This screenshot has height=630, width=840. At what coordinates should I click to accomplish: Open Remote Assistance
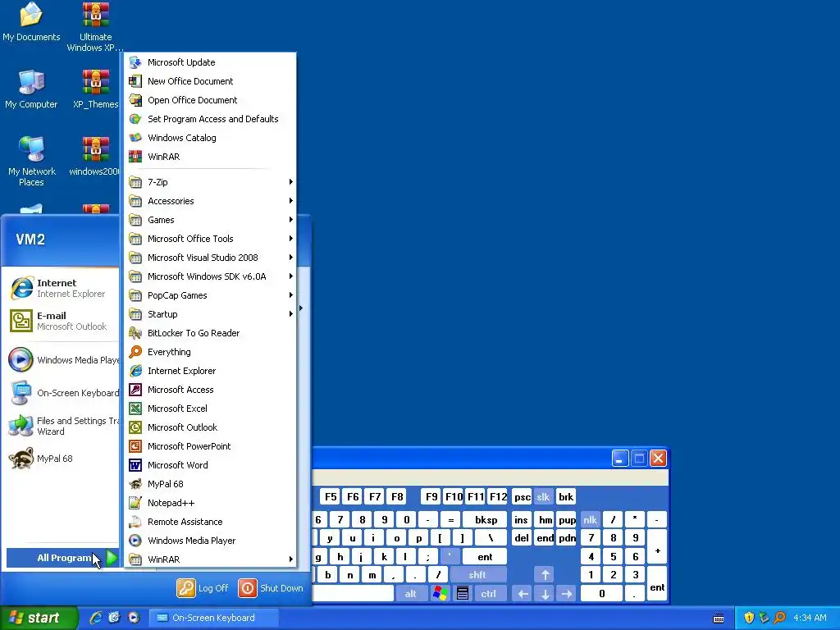coord(210,522)
